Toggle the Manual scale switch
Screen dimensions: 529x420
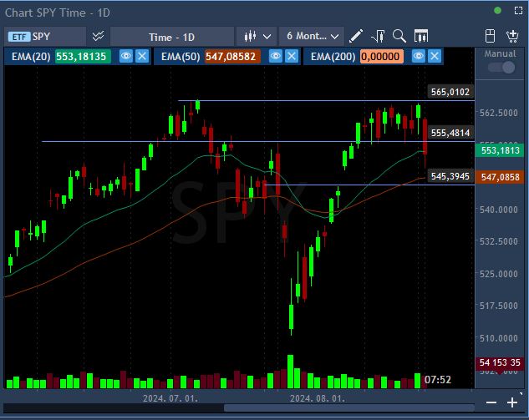click(x=501, y=68)
